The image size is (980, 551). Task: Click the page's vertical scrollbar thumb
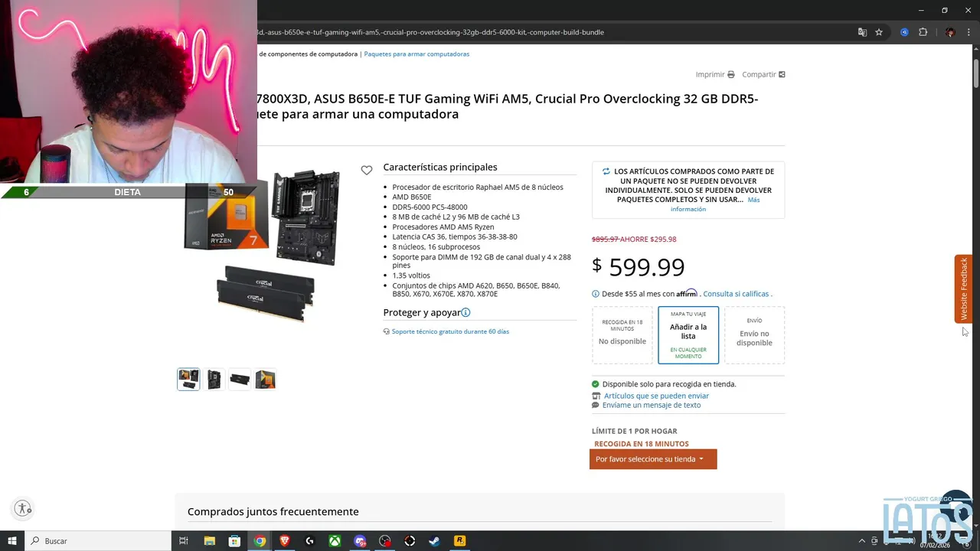pos(976,73)
